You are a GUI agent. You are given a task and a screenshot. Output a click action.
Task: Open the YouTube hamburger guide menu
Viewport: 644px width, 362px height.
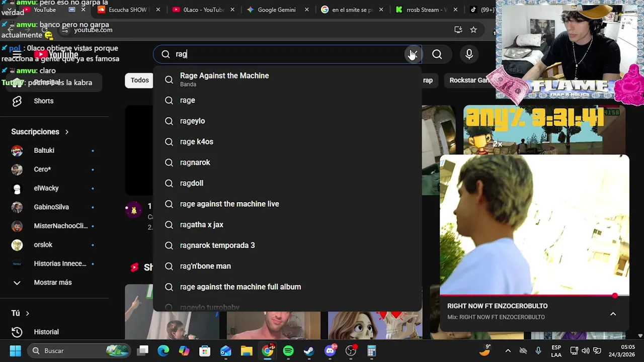[17, 54]
